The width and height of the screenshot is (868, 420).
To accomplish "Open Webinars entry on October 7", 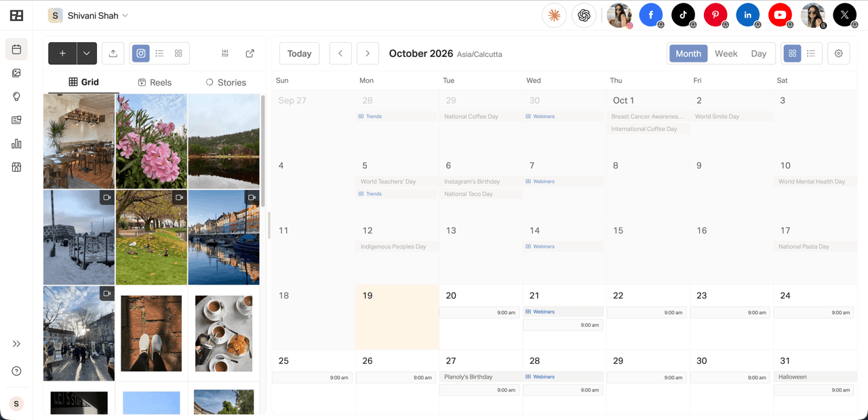I will pos(564,182).
